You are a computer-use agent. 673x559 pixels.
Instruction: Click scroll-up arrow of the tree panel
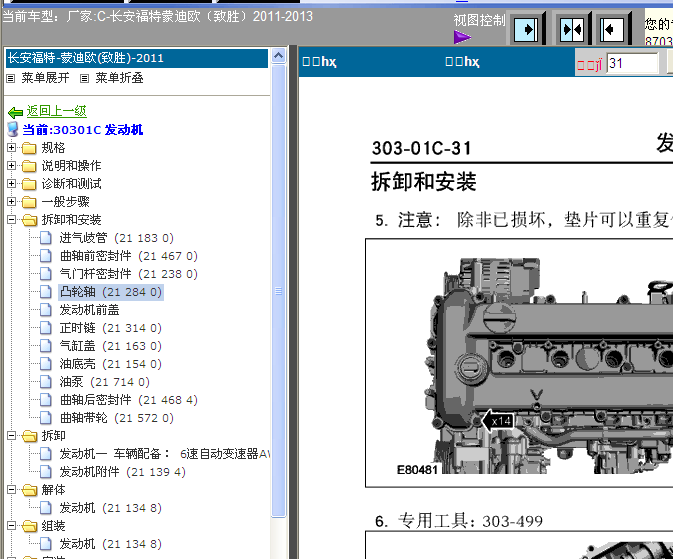click(279, 56)
